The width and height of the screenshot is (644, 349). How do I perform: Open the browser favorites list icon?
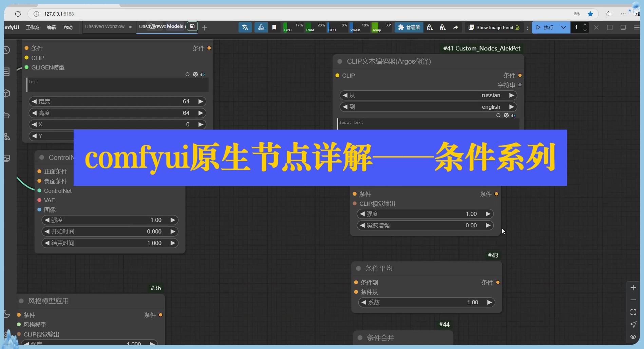coord(608,14)
